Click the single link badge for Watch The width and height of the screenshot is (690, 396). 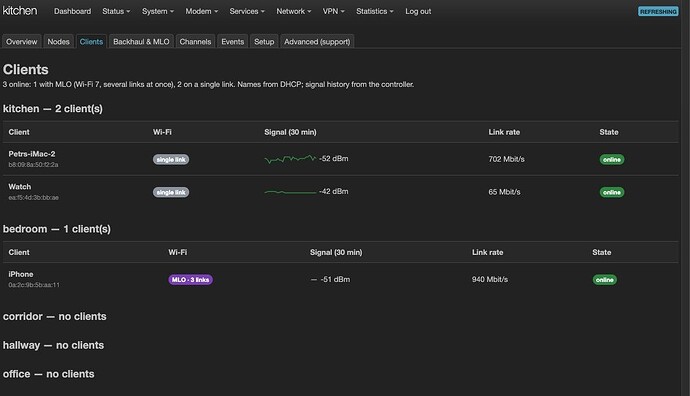[x=171, y=192]
